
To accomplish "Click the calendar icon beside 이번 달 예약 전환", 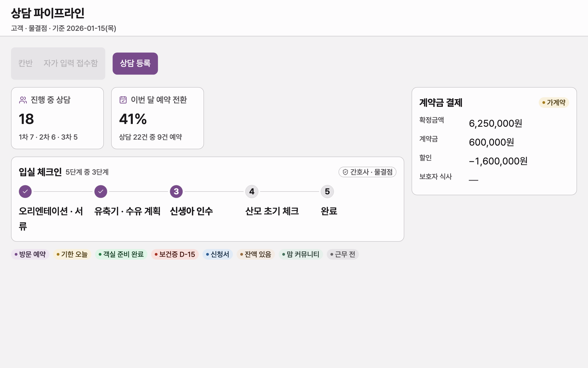I will coord(123,100).
